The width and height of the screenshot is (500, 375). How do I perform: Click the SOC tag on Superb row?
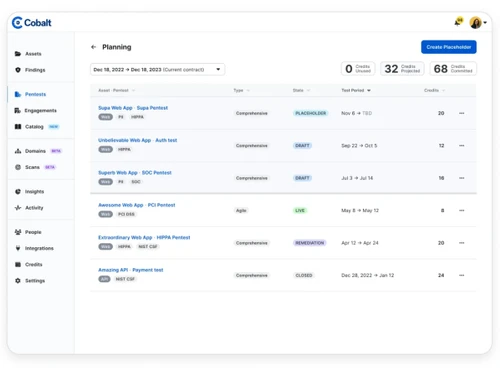click(136, 182)
